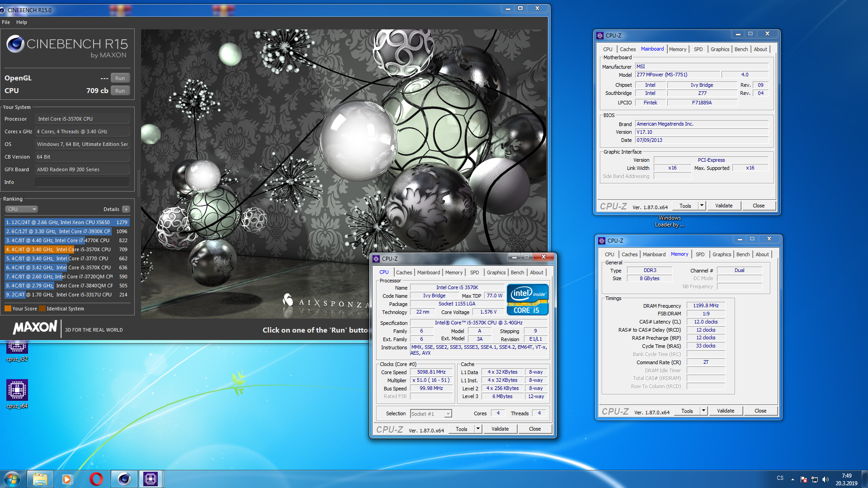The width and height of the screenshot is (868, 488).
Task: Switch to Cinebench via its taskbar icon
Action: pyautogui.click(x=124, y=479)
